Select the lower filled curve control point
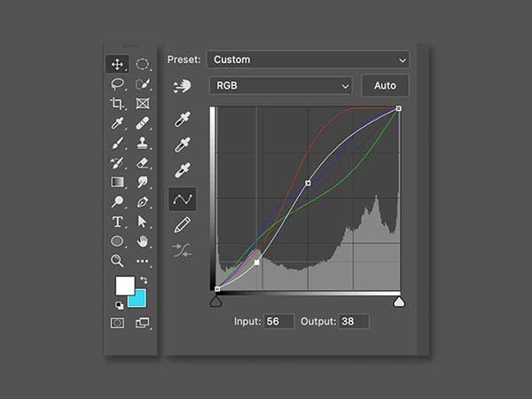The image size is (532, 399). tap(257, 262)
